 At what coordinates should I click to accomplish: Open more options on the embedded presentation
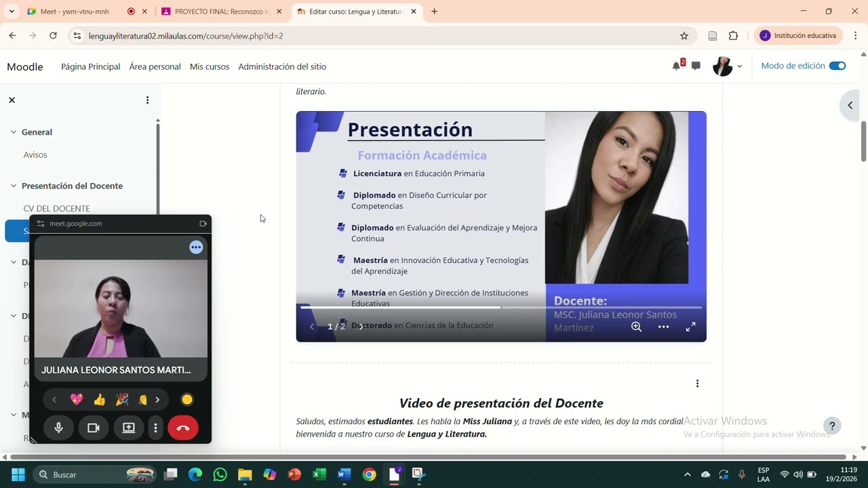664,327
